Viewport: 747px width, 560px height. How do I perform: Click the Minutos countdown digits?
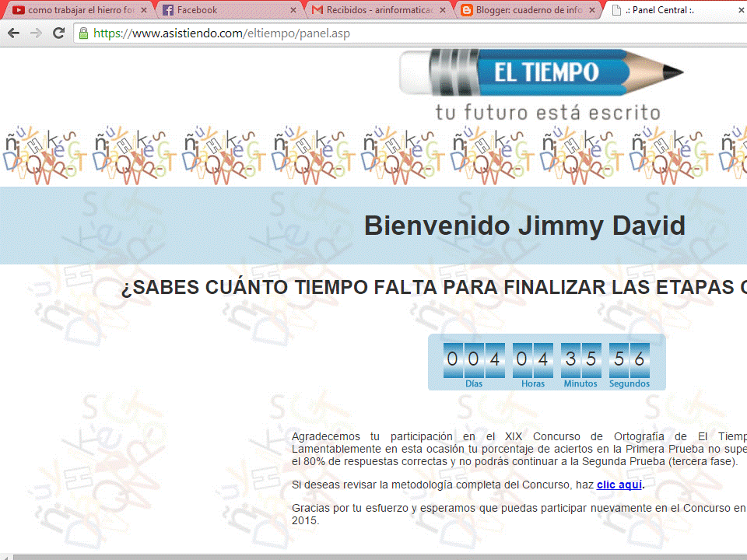coord(581,360)
